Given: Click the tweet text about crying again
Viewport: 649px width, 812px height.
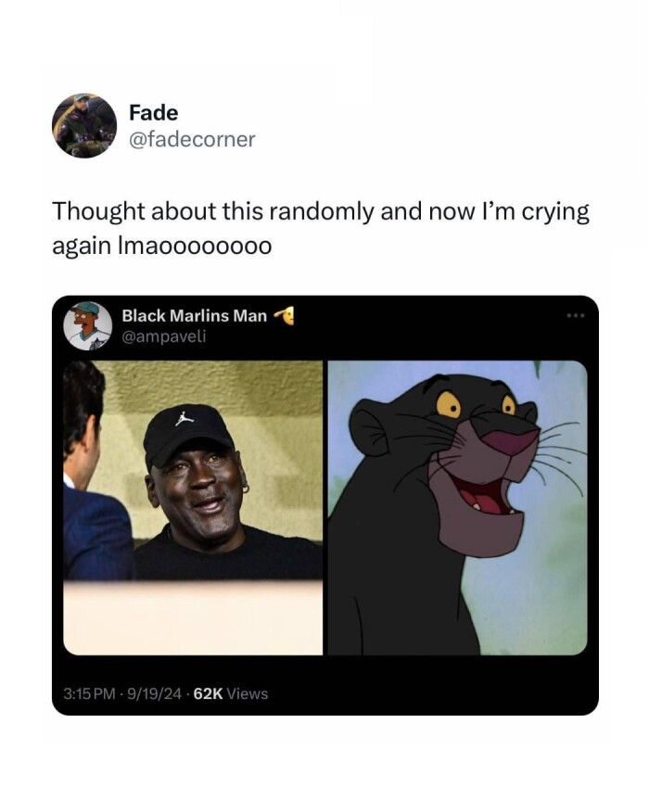Looking at the screenshot, I should [320, 228].
